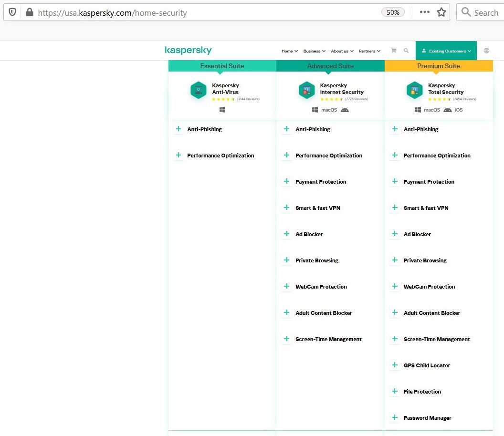This screenshot has width=504, height=436.
Task: Select the Advanced Suite tab
Action: (x=330, y=66)
